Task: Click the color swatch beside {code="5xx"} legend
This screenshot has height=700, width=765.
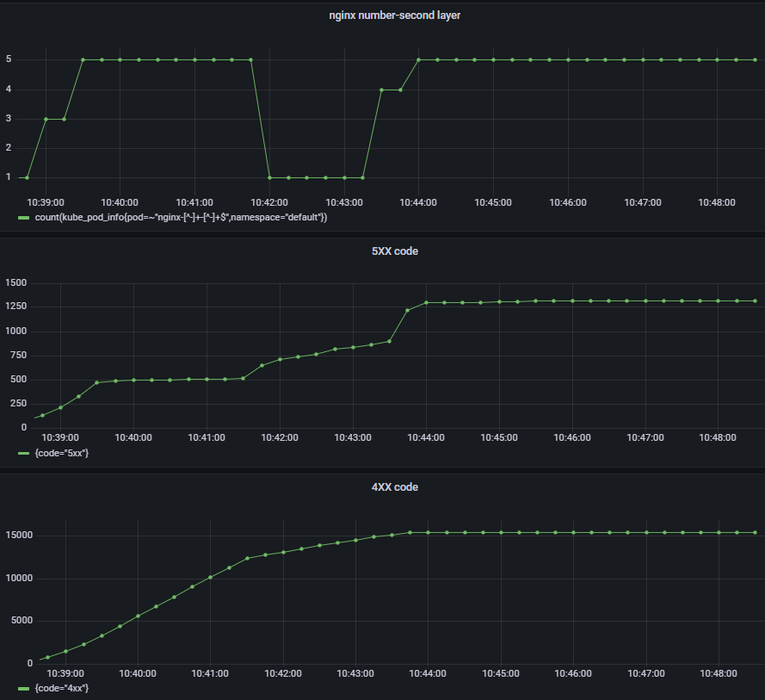Action: point(23,453)
